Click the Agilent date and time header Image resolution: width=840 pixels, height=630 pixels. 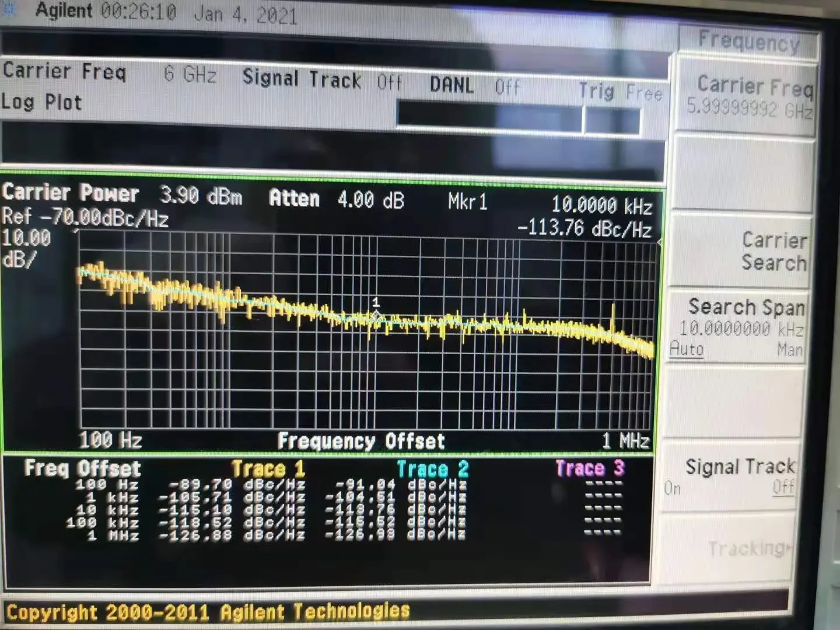(166, 12)
